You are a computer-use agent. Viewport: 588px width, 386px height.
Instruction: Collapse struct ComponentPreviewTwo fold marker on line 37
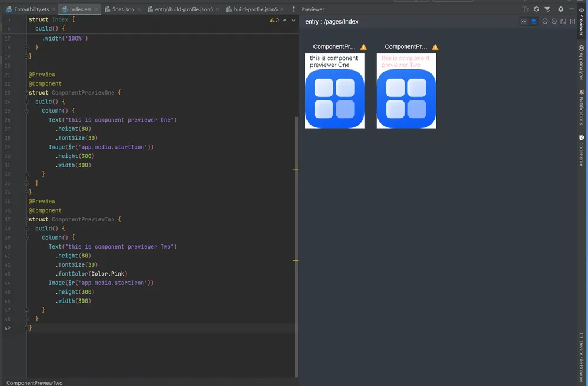pos(26,220)
